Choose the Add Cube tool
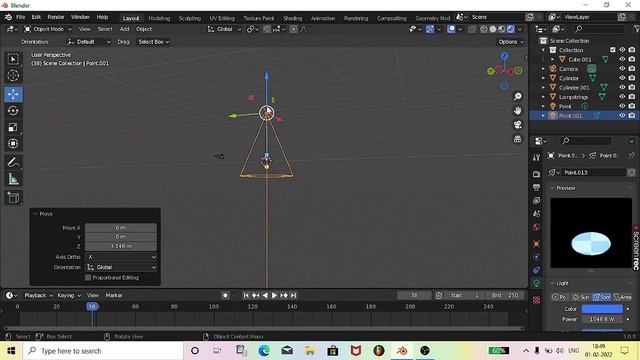The width and height of the screenshot is (640, 360). pyautogui.click(x=13, y=198)
